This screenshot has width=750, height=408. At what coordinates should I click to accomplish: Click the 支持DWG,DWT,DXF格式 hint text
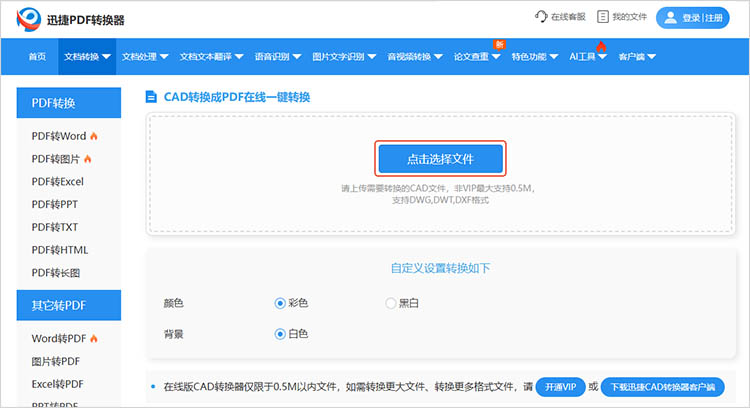pos(441,200)
